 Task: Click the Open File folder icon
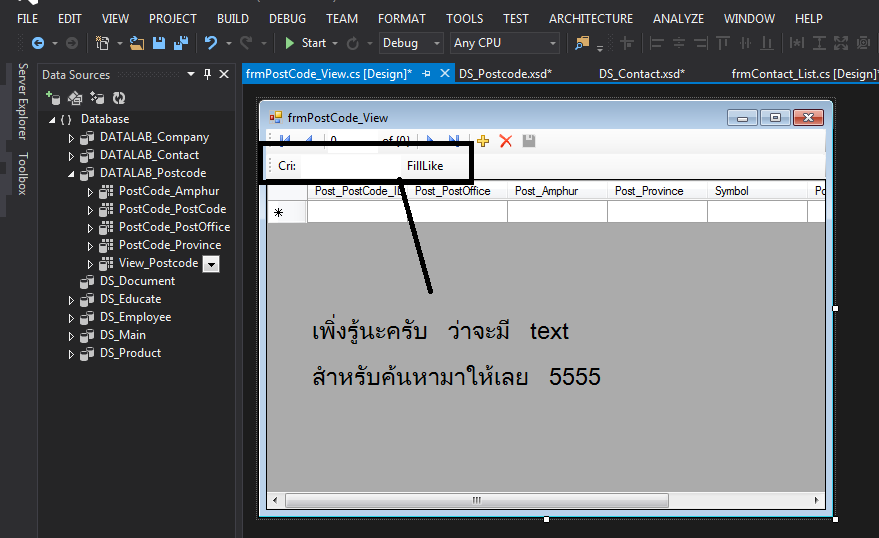(x=137, y=43)
